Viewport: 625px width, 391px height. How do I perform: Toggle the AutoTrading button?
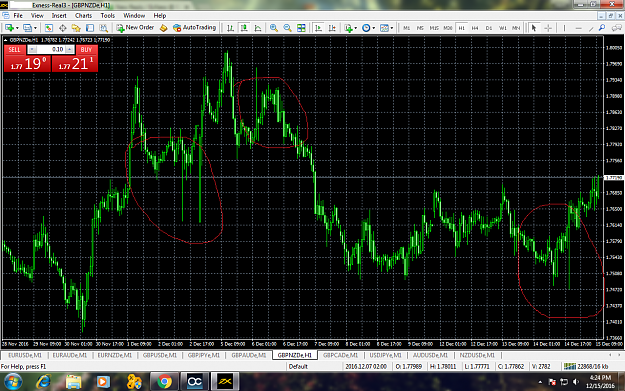coord(195,28)
